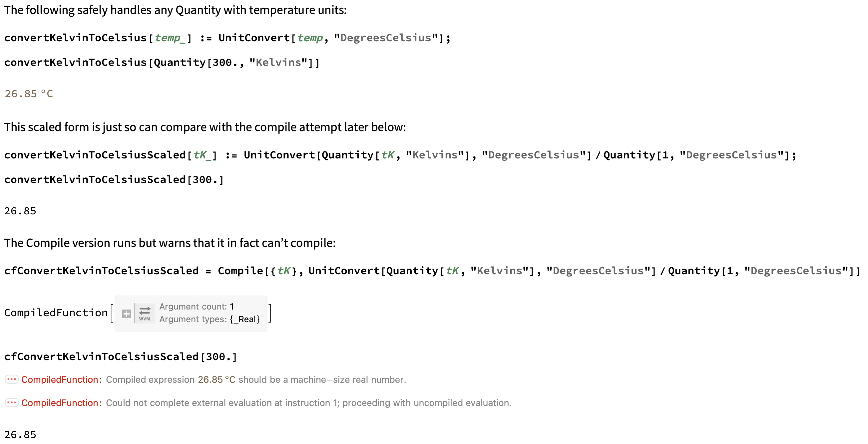Click the "The following safely handles" text cell

point(175,10)
